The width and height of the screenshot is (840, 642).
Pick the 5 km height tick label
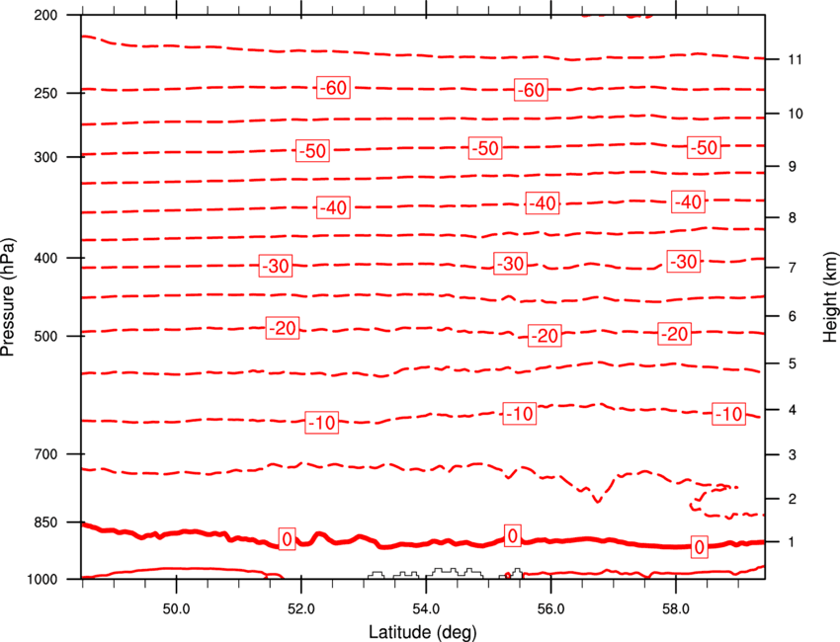point(793,363)
